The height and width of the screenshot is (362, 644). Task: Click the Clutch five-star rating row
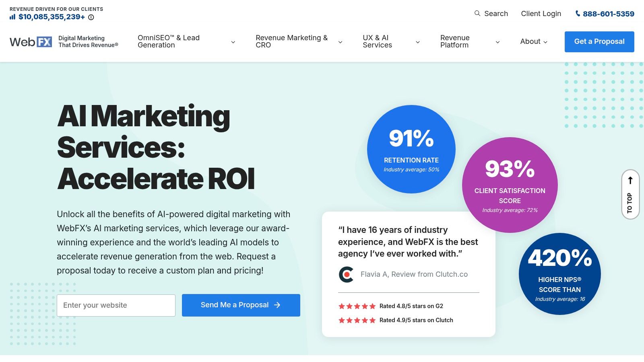395,320
